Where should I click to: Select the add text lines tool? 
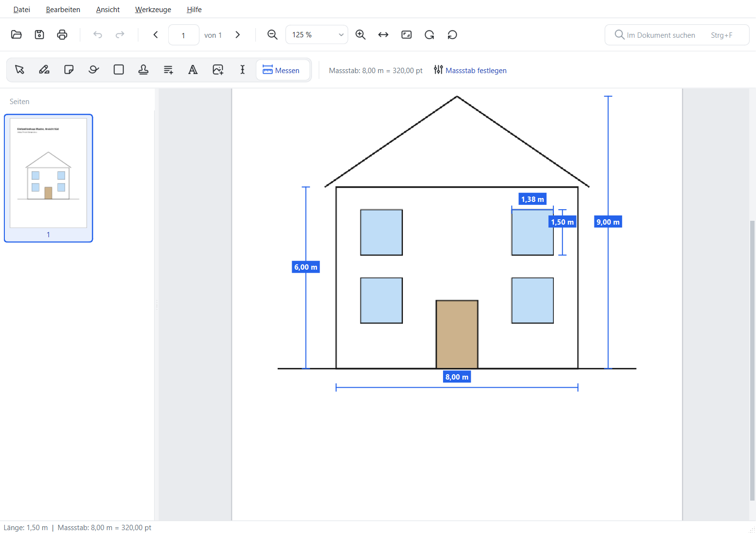168,70
